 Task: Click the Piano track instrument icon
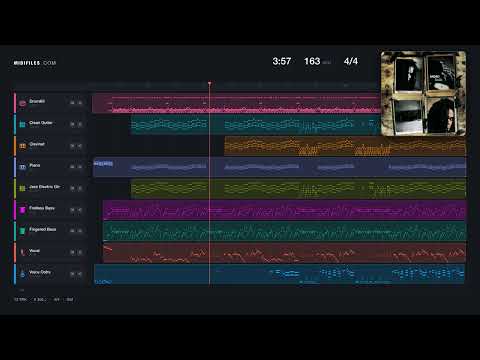pos(23,167)
